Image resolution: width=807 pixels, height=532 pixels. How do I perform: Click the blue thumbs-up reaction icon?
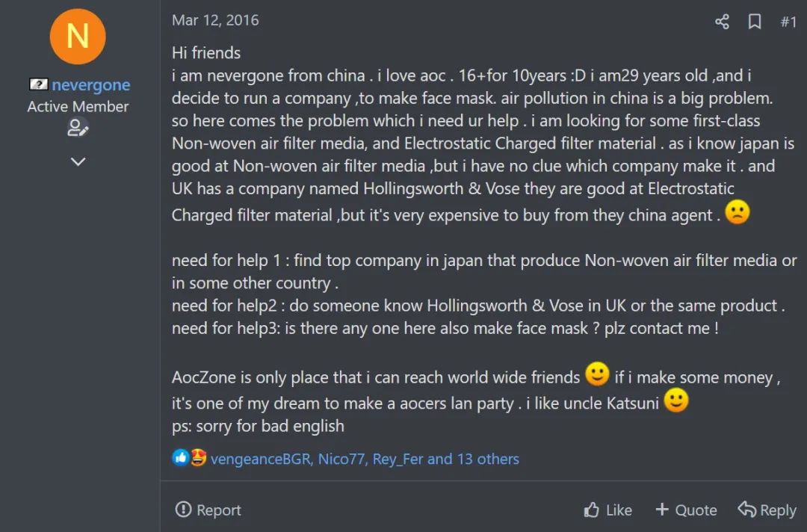pos(180,458)
